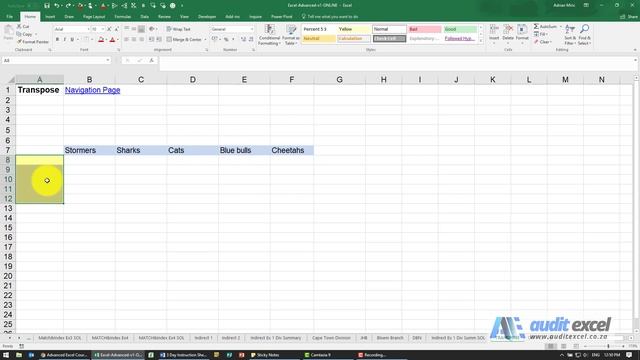Switch to the Developer tab
The height and width of the screenshot is (360, 640).
coord(207,17)
